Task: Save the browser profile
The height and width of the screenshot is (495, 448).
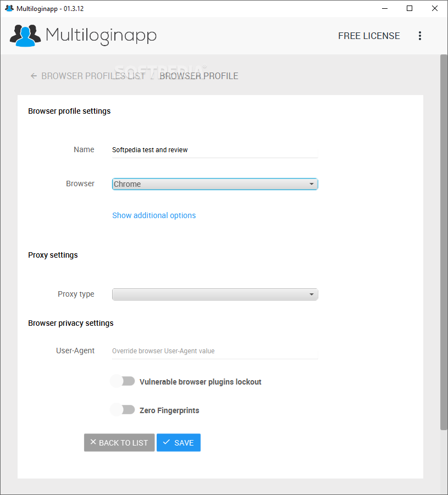Action: pyautogui.click(x=179, y=443)
